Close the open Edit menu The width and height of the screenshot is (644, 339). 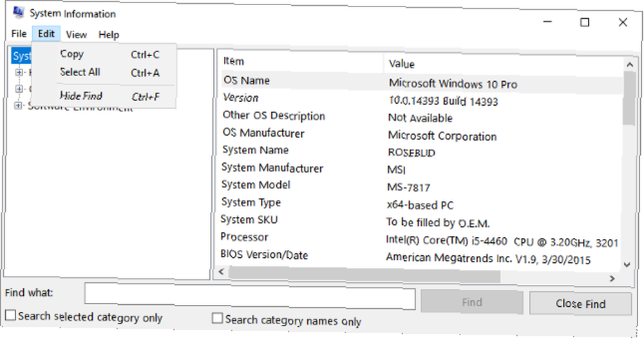click(x=46, y=34)
